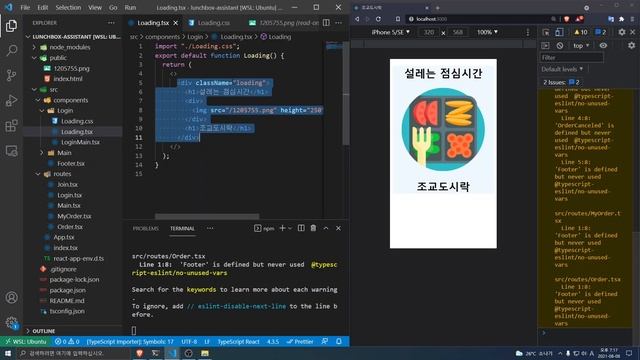Screen dimensions: 640x360
Task: Add a new terminal with the plus icon
Action: 282,228
